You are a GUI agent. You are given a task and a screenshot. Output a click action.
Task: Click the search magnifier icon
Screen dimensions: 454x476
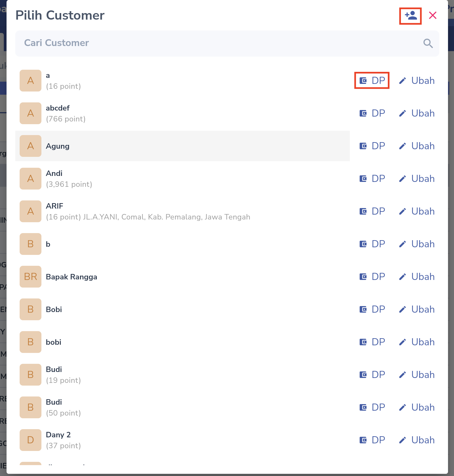(428, 43)
